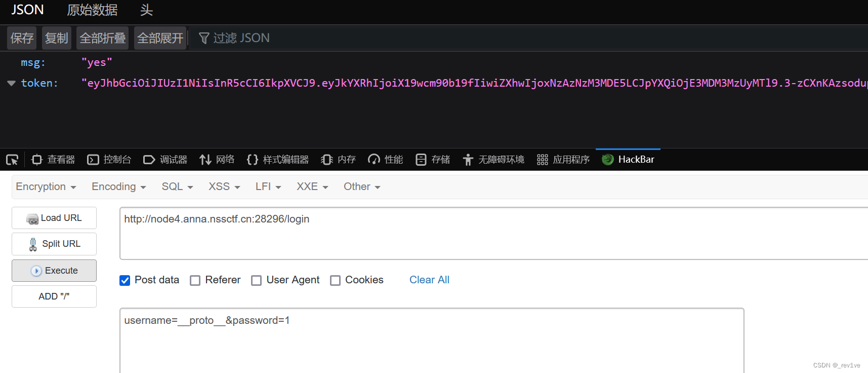Viewport: 868px width, 373px height.
Task: Open the Inspector (查看器) panel icon
Action: coord(37,160)
